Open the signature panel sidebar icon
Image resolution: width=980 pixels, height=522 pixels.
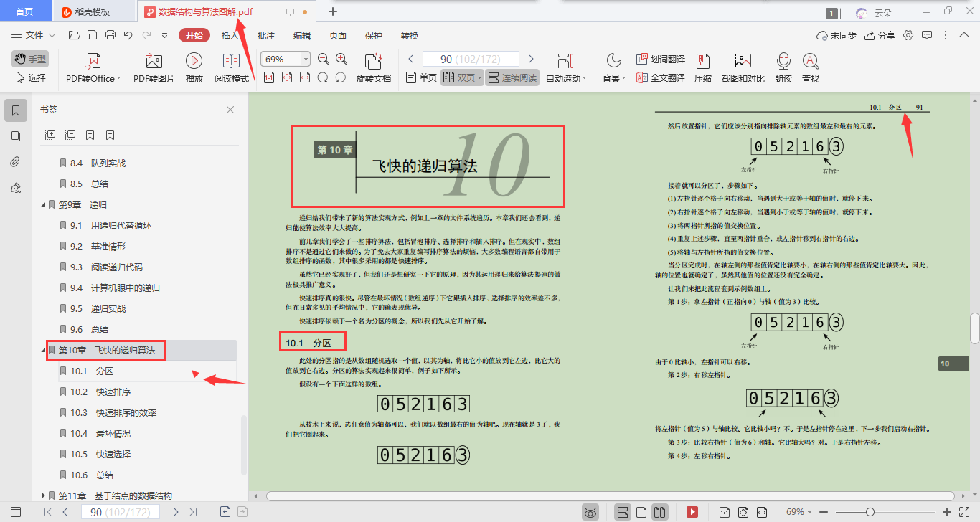[x=15, y=188]
